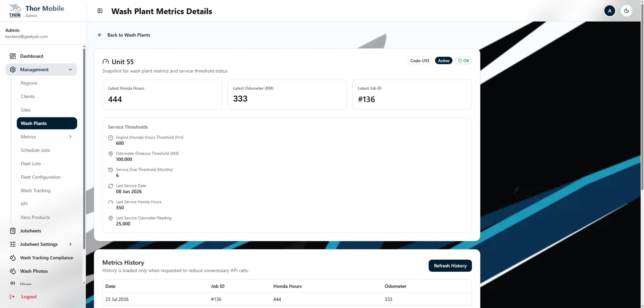Click the Refresh History button
644x308 pixels.
point(450,266)
